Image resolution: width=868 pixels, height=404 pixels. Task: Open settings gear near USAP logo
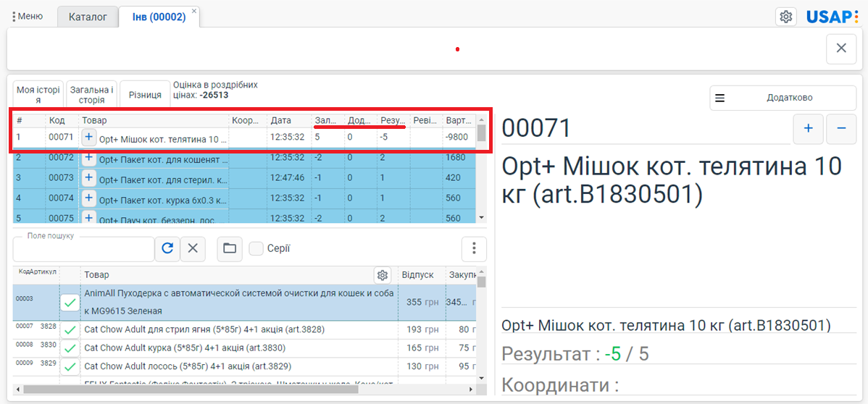(x=785, y=17)
